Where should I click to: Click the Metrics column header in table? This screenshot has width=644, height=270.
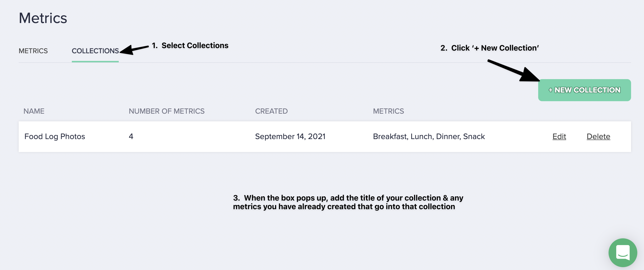click(x=388, y=111)
